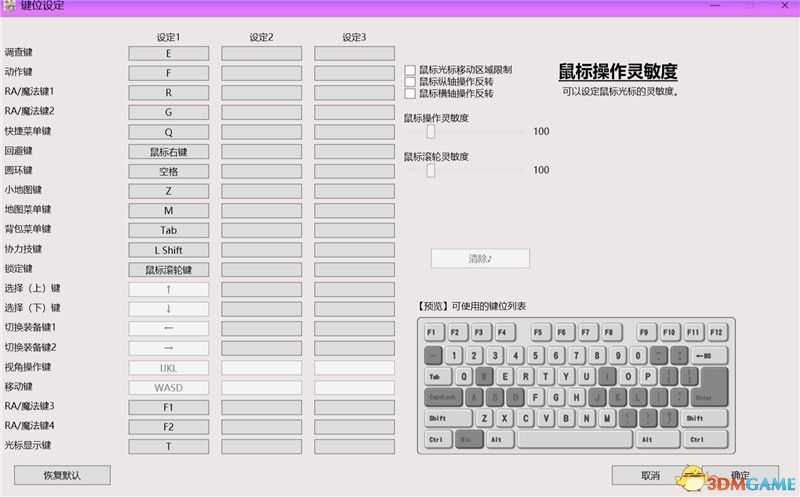Image resolution: width=800 pixels, height=497 pixels.
Task: Click the C key in keyboard preview
Action: pyautogui.click(x=525, y=418)
